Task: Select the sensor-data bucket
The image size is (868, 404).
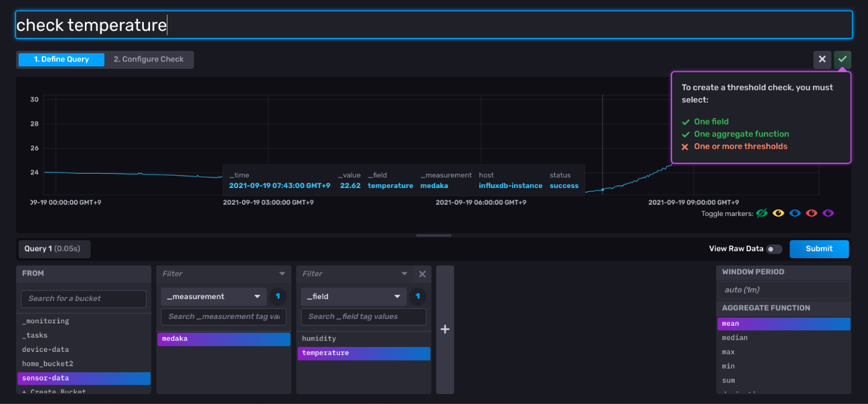Action: tap(84, 378)
